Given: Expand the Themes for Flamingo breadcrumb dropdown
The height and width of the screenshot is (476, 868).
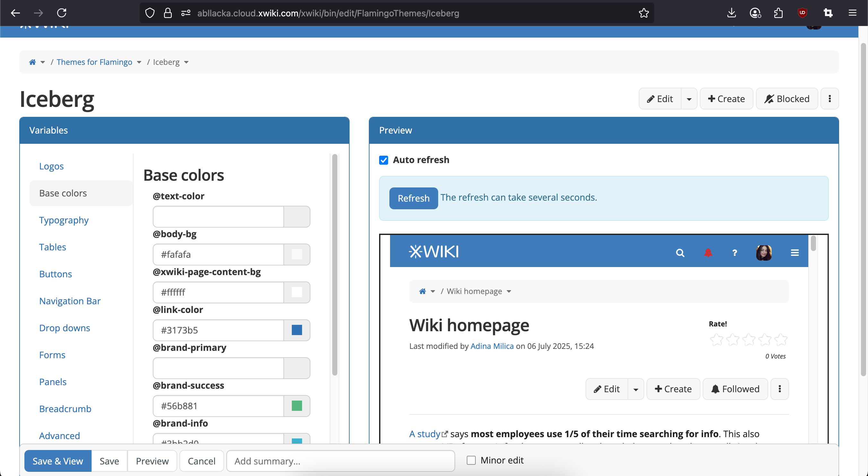Looking at the screenshot, I should (x=139, y=62).
